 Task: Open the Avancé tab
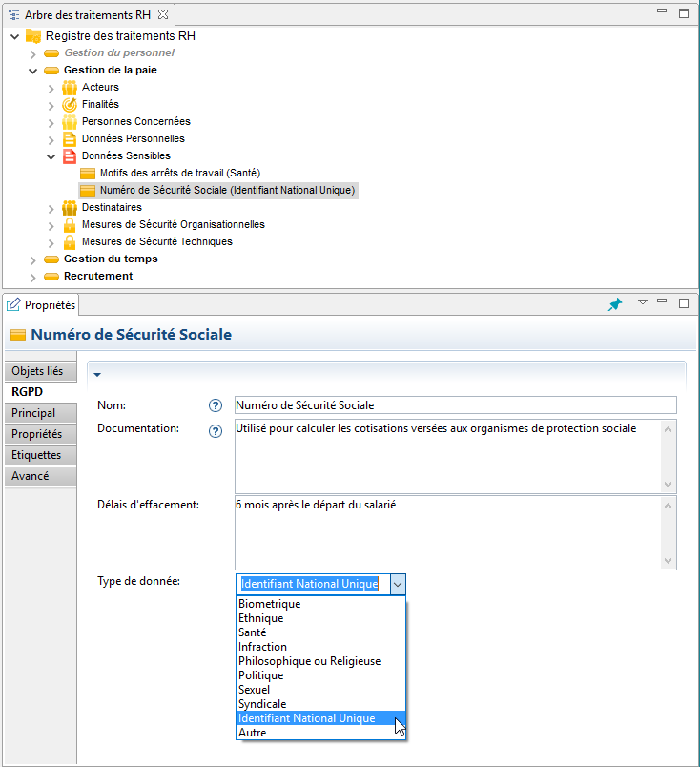coord(31,476)
